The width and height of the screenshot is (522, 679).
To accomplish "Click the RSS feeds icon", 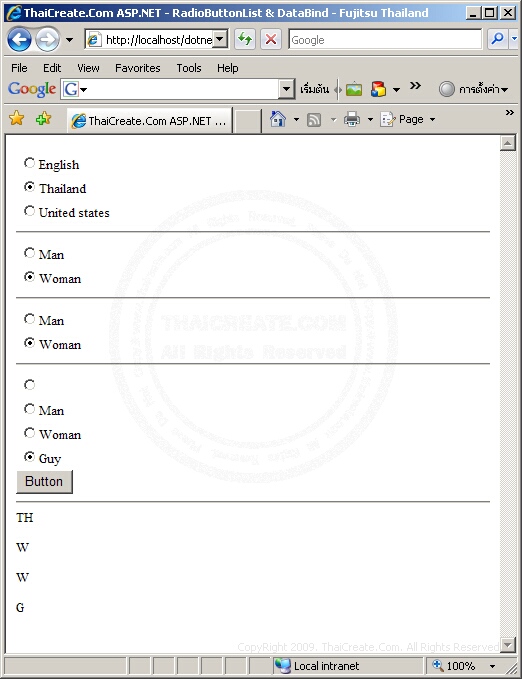I will (x=314, y=120).
